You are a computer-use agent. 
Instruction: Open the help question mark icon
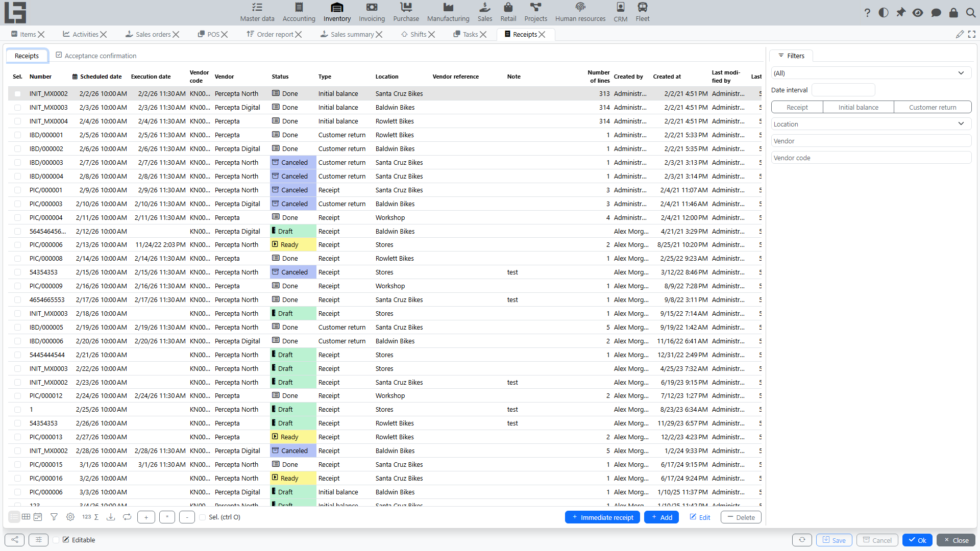[867, 13]
